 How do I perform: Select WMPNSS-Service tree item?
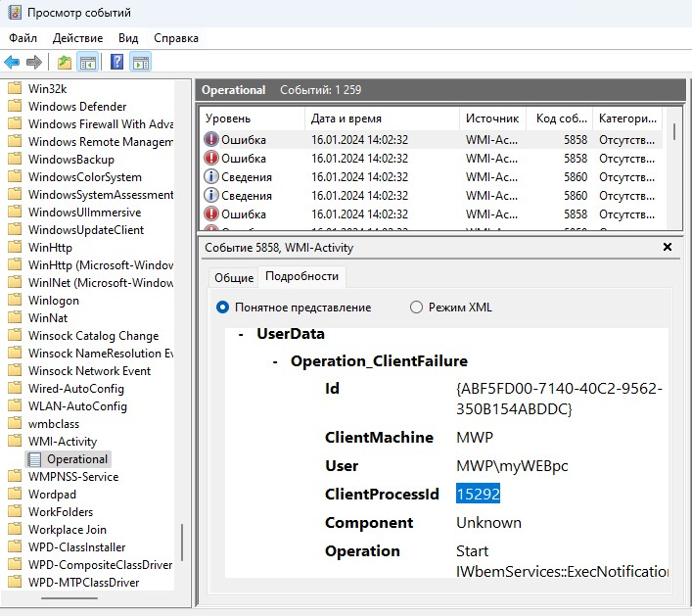(x=73, y=477)
